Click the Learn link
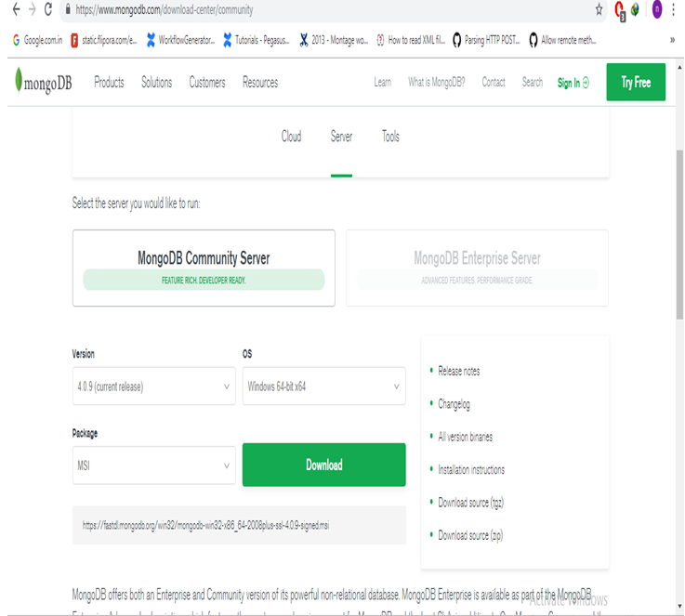This screenshot has height=616, width=685. point(382,82)
